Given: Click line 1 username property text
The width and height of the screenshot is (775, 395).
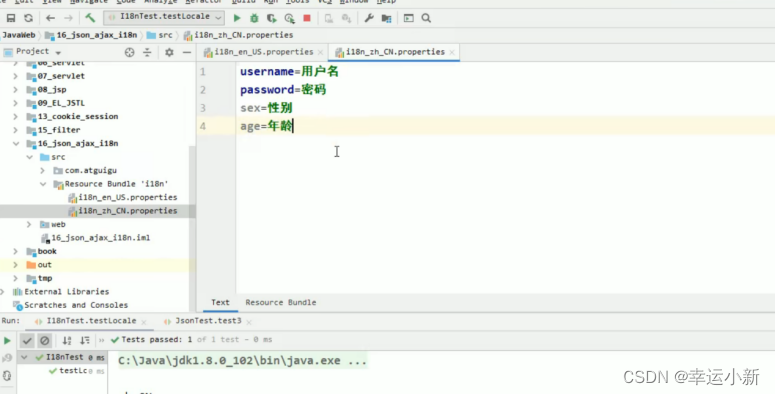Looking at the screenshot, I should pos(290,72).
